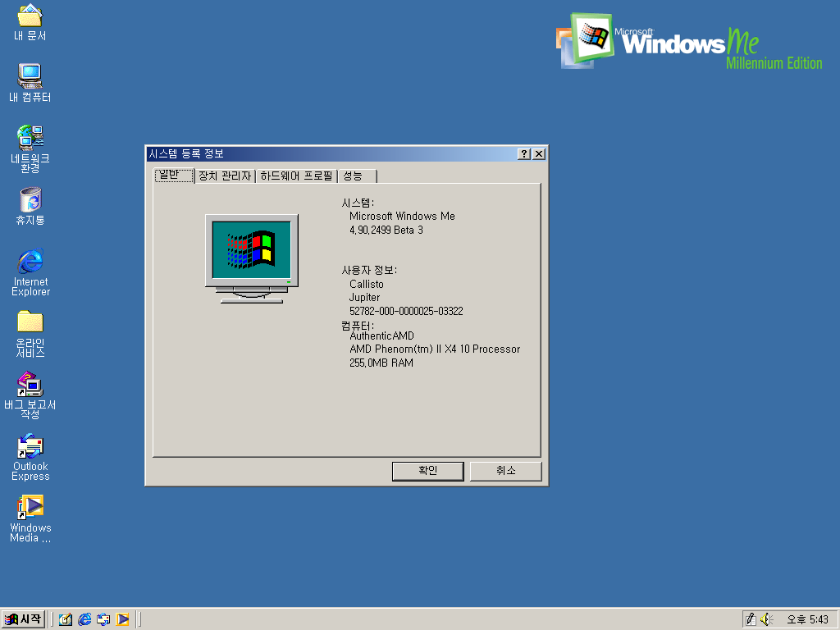
Task: Click the "컴퓨터:" section label
Action: click(358, 326)
